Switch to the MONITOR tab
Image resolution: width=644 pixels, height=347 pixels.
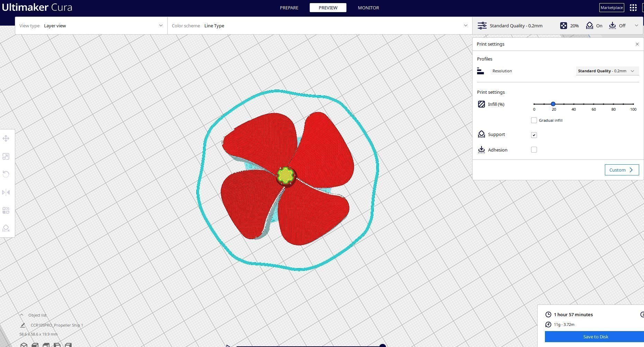pyautogui.click(x=368, y=8)
